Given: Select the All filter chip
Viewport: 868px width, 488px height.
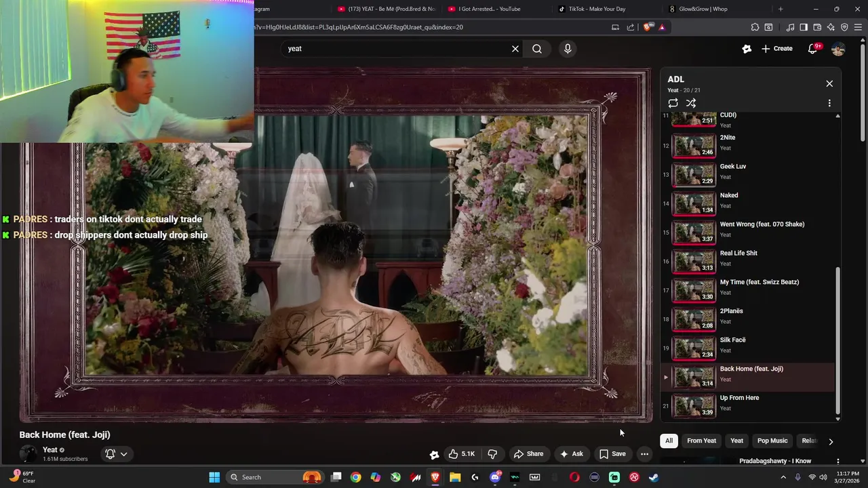Looking at the screenshot, I should pos(669,441).
